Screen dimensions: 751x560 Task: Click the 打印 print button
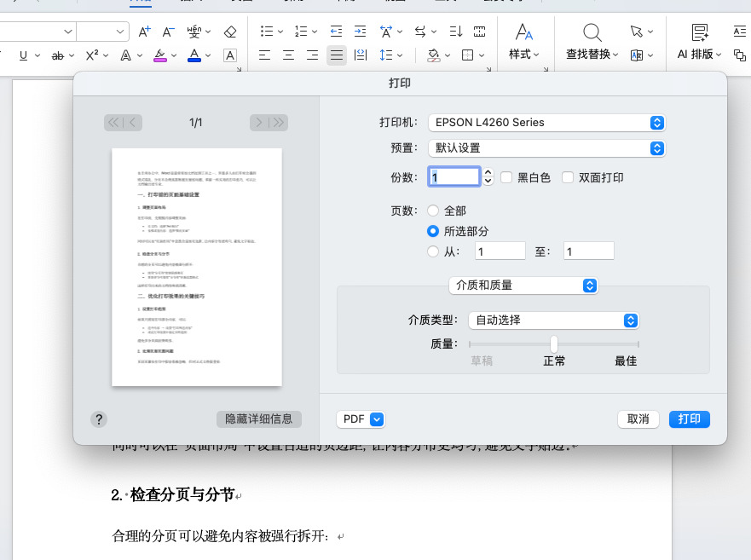(x=690, y=419)
